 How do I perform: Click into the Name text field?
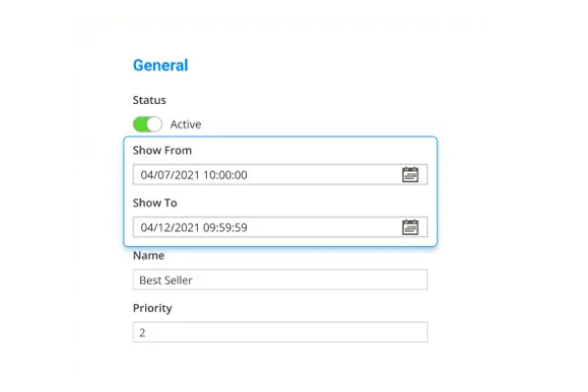tap(279, 279)
